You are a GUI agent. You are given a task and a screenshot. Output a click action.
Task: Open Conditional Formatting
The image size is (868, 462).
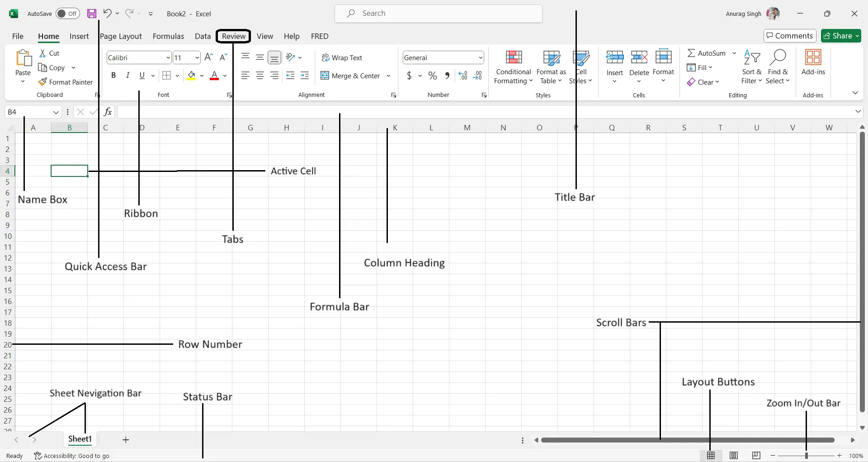513,67
